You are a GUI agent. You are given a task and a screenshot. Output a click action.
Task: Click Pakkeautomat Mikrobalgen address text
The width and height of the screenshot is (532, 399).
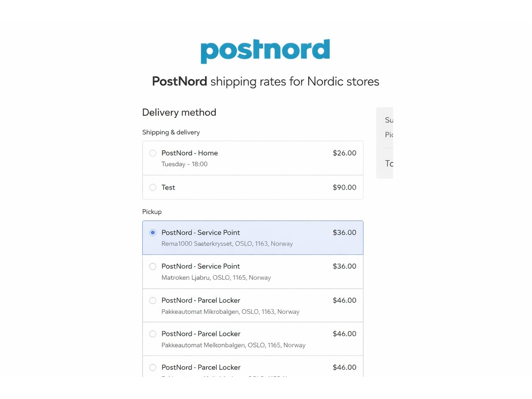(x=230, y=312)
